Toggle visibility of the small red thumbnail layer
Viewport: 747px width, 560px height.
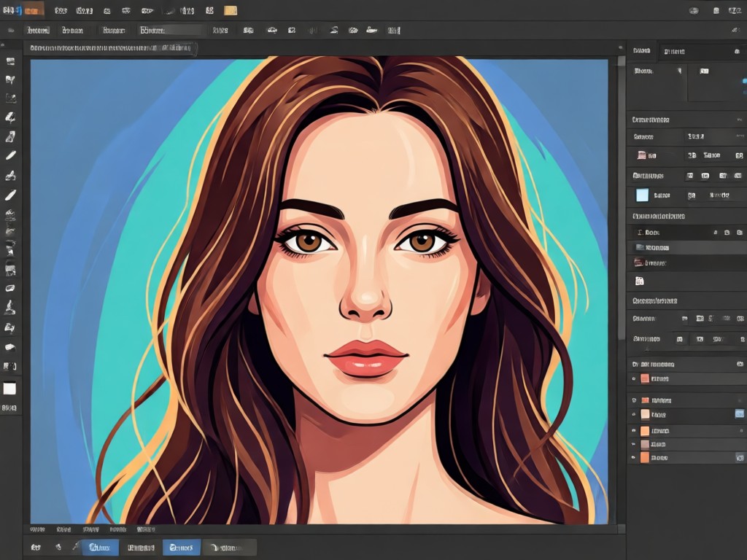click(634, 400)
